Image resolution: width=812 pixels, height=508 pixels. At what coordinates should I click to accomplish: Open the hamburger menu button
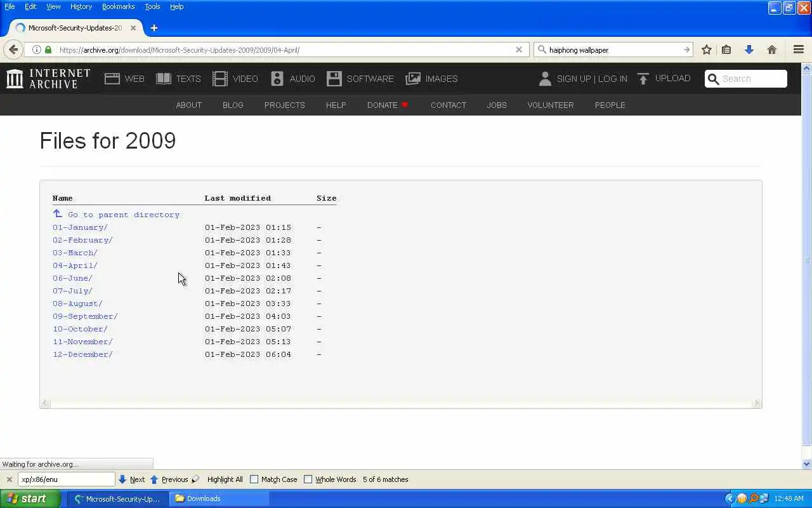799,50
